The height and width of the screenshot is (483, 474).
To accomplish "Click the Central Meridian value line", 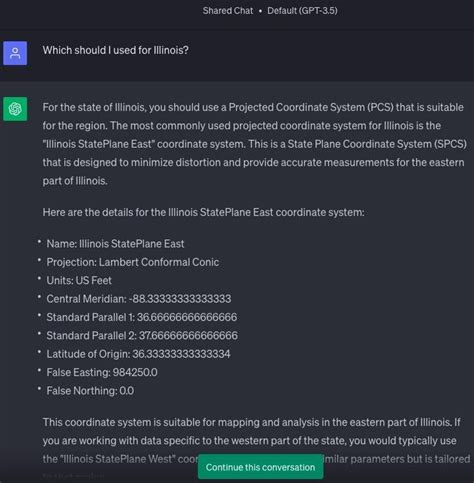I will tap(139, 299).
